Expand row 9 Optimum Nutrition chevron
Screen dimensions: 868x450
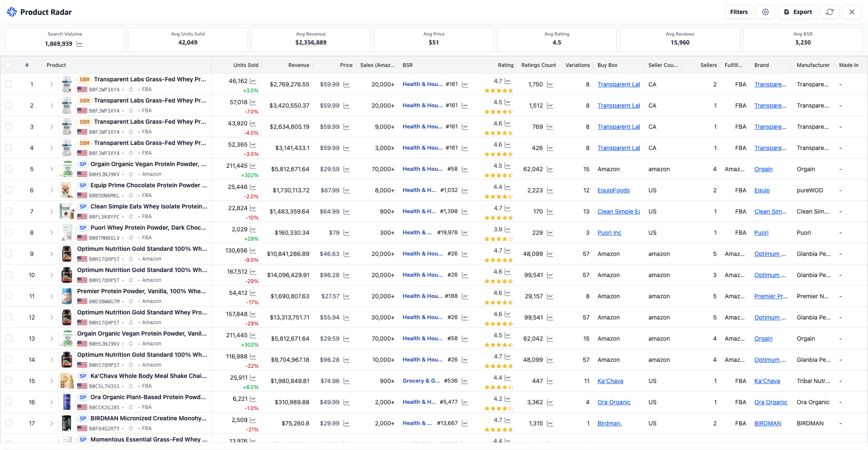point(51,254)
